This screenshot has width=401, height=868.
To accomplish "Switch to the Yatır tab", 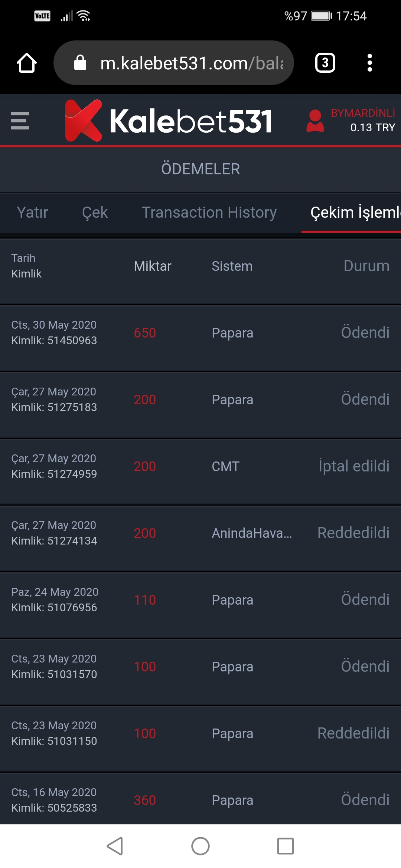I will [x=33, y=213].
